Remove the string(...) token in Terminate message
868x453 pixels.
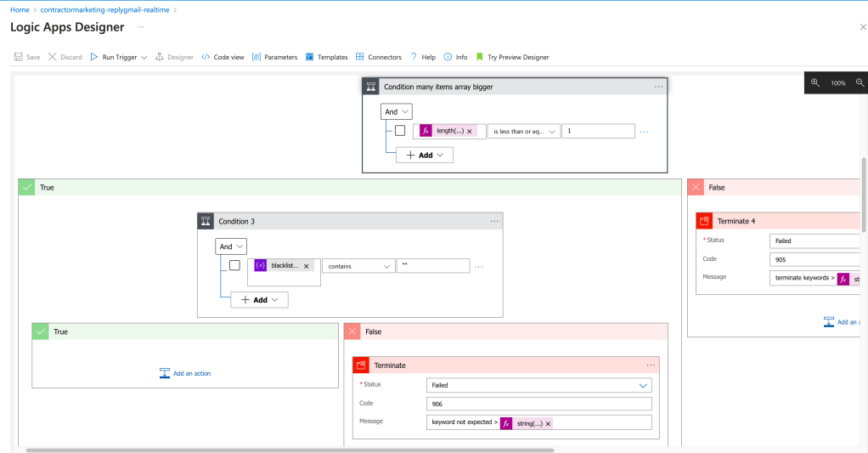pyautogui.click(x=548, y=423)
